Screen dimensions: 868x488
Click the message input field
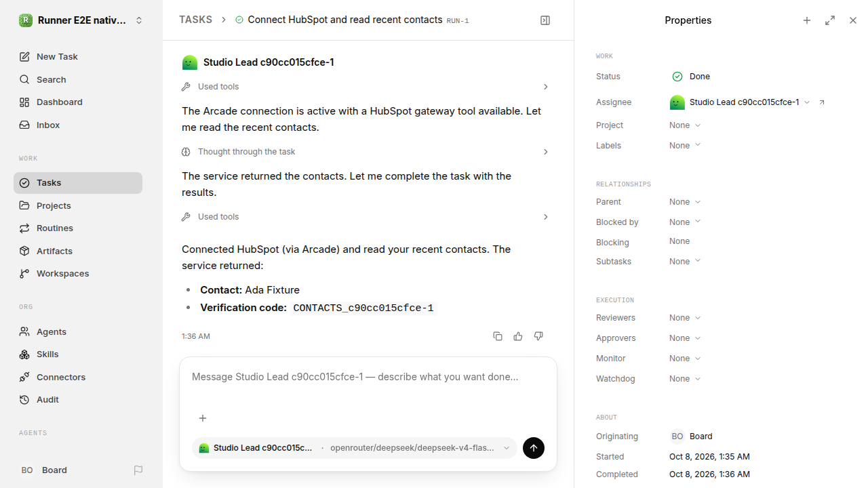(368, 377)
